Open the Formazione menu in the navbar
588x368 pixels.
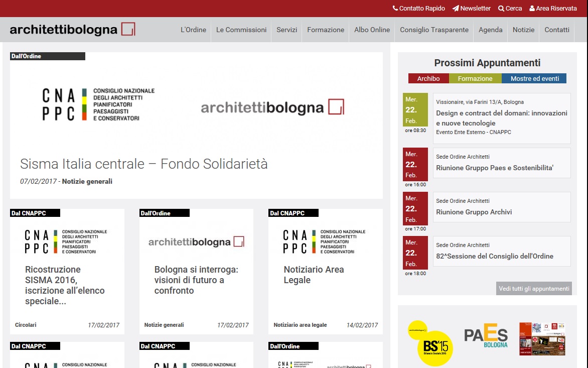point(326,30)
